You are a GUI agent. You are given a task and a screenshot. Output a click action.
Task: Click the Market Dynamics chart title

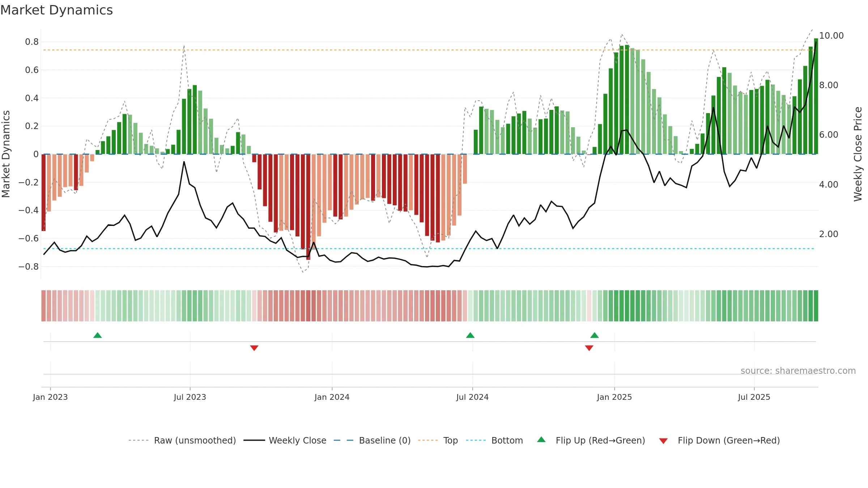(x=57, y=10)
